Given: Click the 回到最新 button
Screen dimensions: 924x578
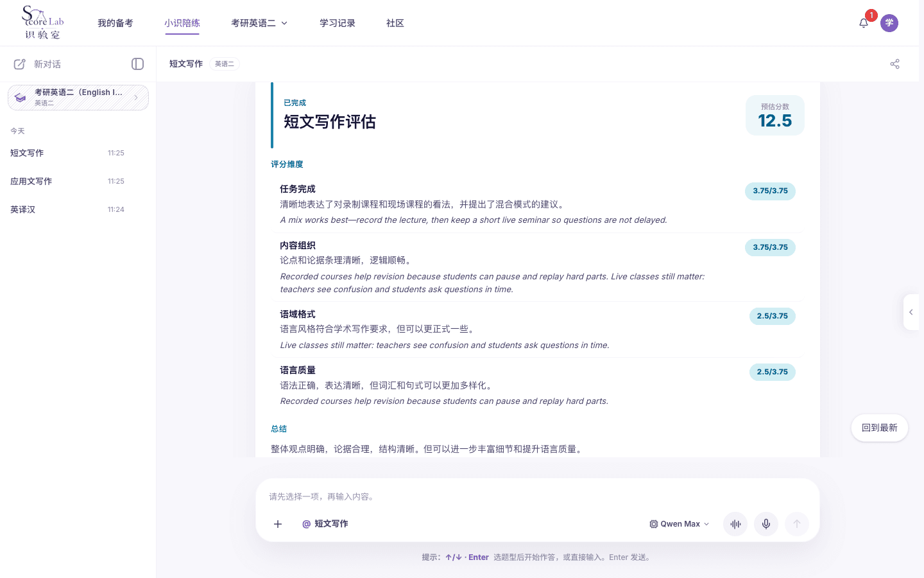Looking at the screenshot, I should [880, 428].
